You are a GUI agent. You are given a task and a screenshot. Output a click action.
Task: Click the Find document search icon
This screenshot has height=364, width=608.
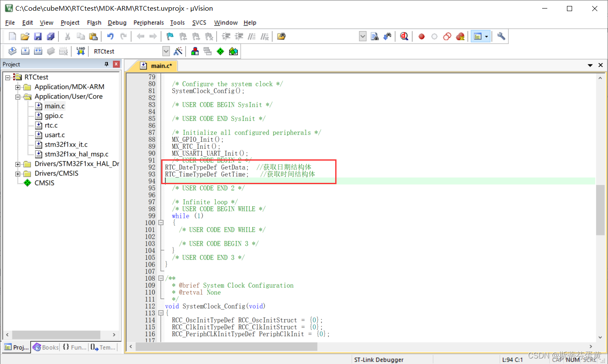click(375, 36)
